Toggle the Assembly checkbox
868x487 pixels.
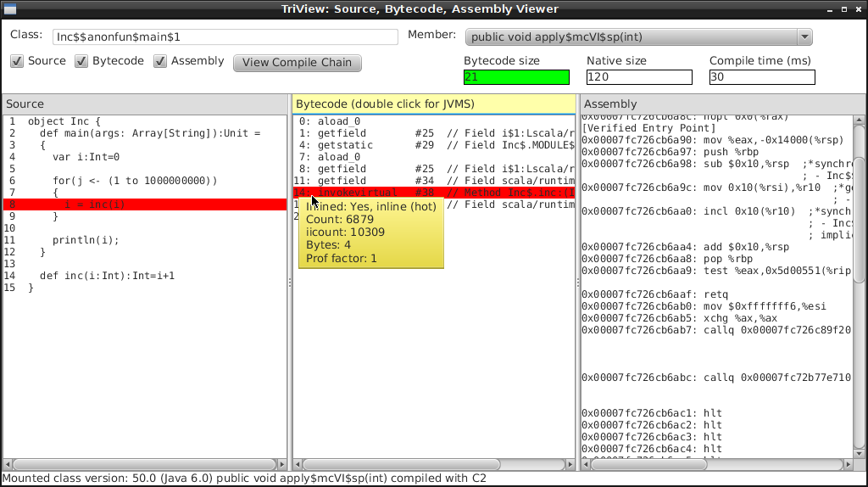[160, 61]
